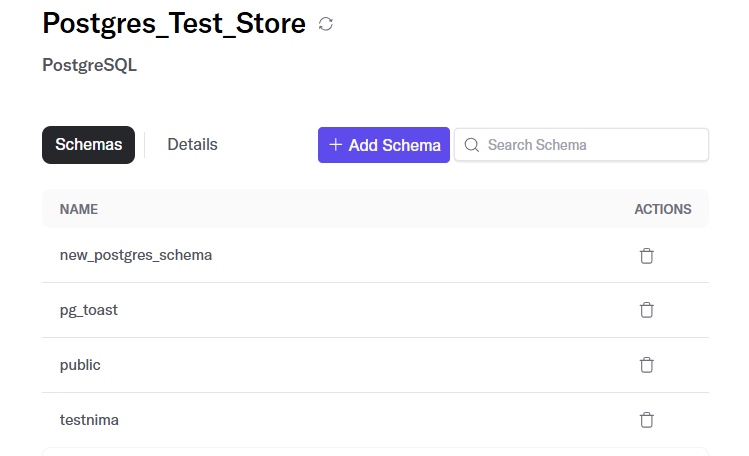Image resolution: width=749 pixels, height=456 pixels.
Task: Delete the pg_toast schema
Action: pyautogui.click(x=647, y=310)
